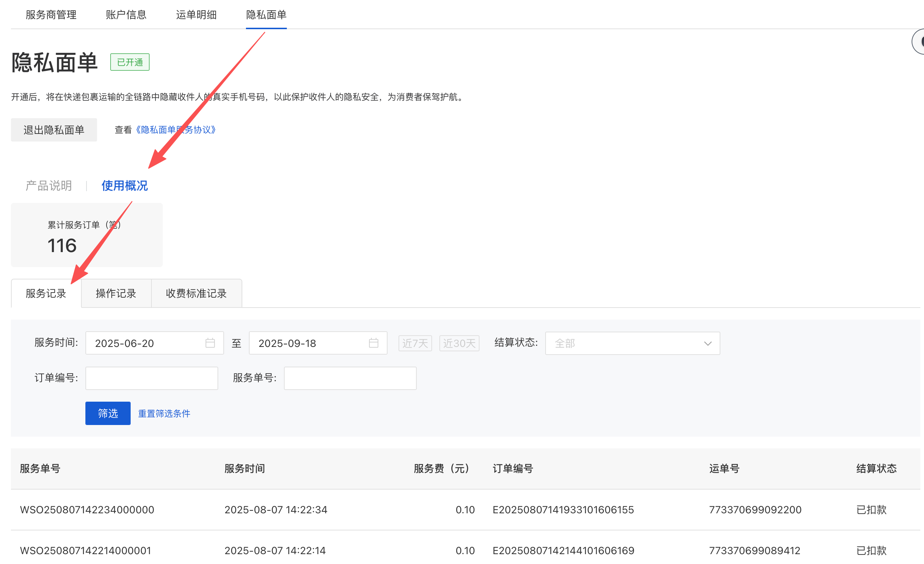924x564 pixels.
Task: Select the 服务记录 tab
Action: [46, 293]
